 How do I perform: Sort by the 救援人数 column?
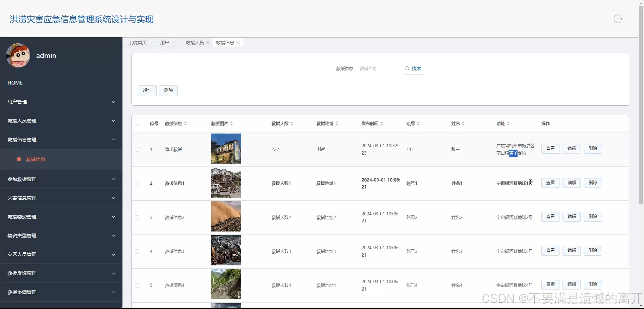pyautogui.click(x=292, y=124)
